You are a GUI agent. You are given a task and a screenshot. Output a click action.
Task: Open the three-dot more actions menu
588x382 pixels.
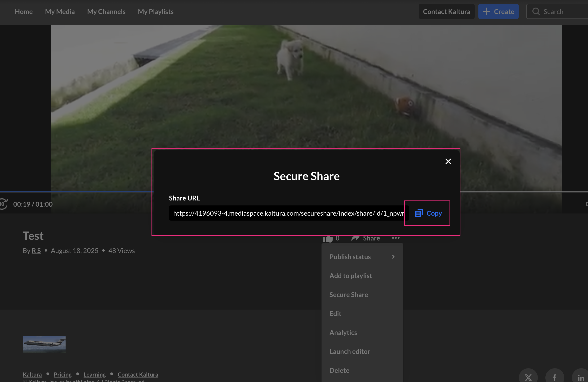(x=396, y=238)
